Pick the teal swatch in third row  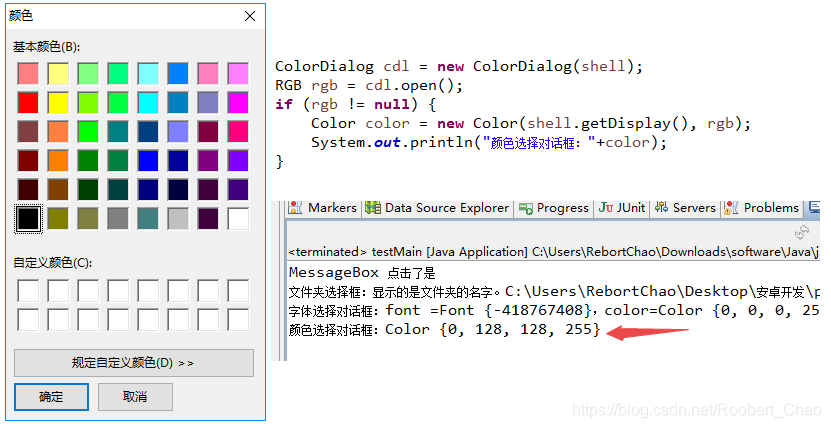118,132
